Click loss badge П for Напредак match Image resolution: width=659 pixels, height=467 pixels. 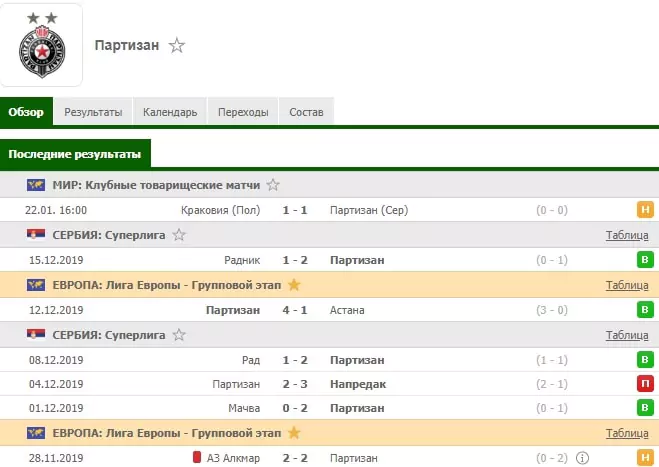point(645,383)
